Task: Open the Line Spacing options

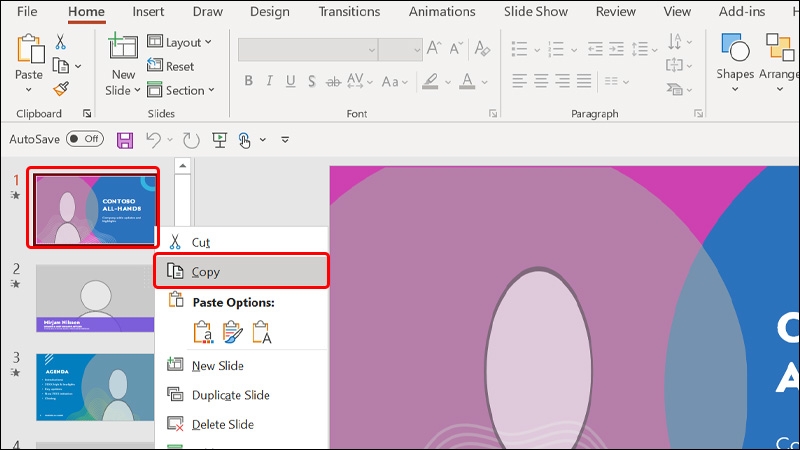Action: click(x=644, y=49)
